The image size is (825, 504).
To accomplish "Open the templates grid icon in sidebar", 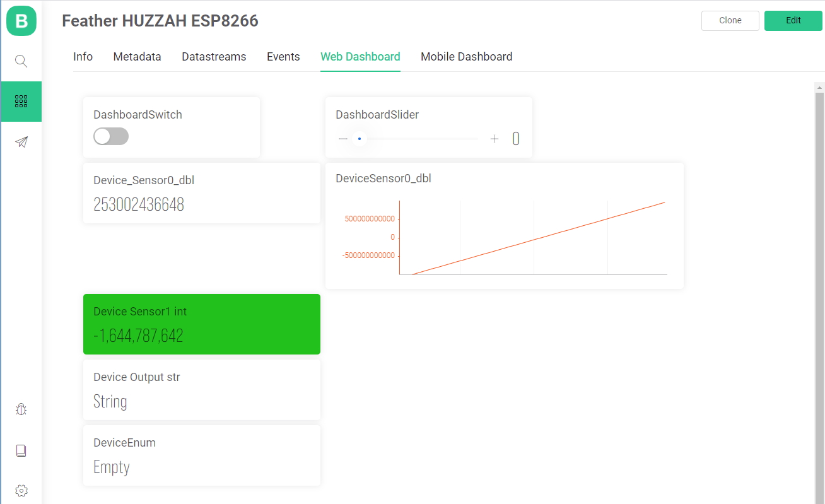I will click(21, 101).
